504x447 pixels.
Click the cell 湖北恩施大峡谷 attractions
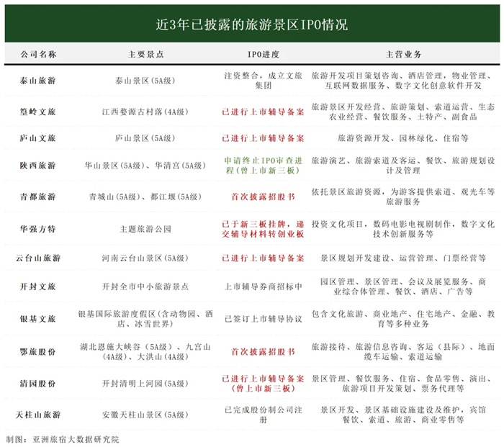coord(145,352)
